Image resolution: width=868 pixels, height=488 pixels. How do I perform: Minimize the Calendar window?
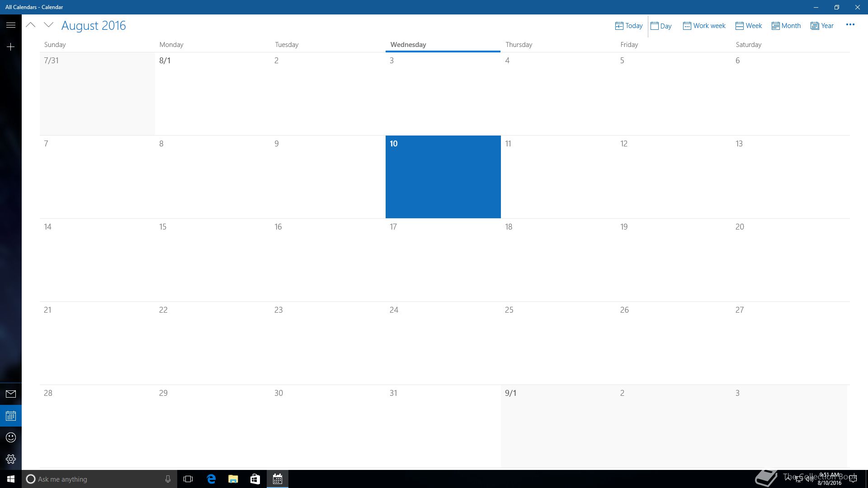pyautogui.click(x=816, y=7)
